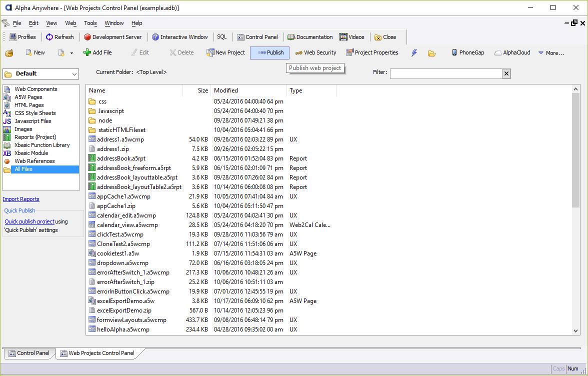Open the Profiles toolbar button

click(x=22, y=37)
